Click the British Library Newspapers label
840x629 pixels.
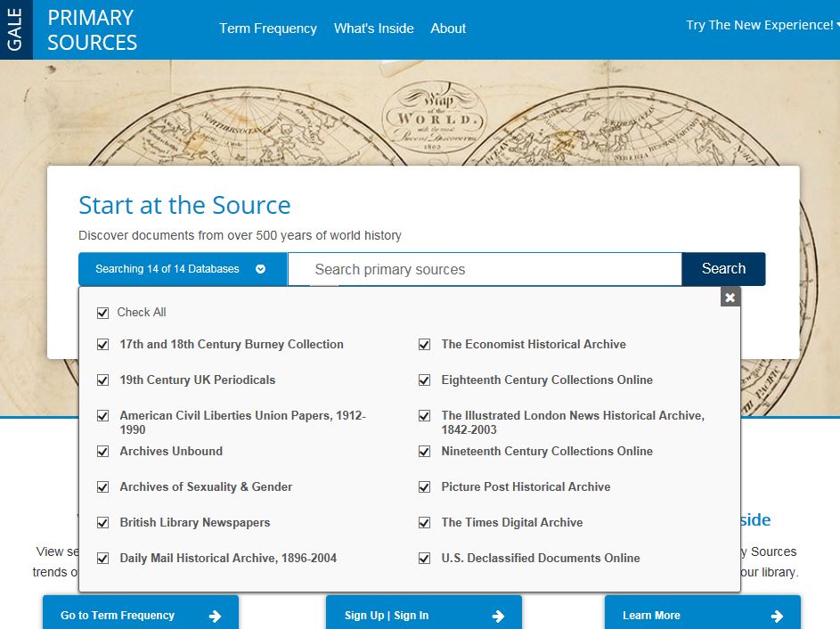click(195, 523)
